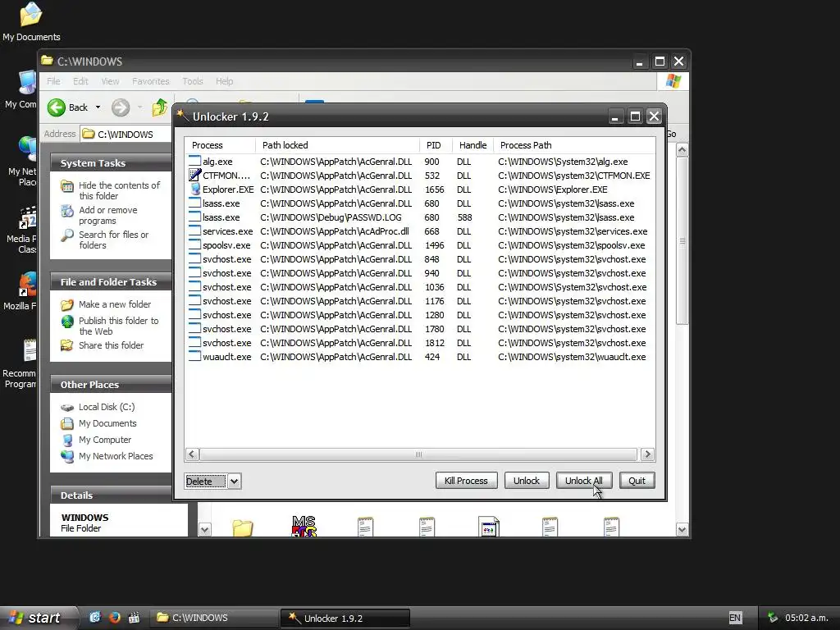Click the yellow folder icon in file view
This screenshot has height=630, width=840.
[243, 528]
